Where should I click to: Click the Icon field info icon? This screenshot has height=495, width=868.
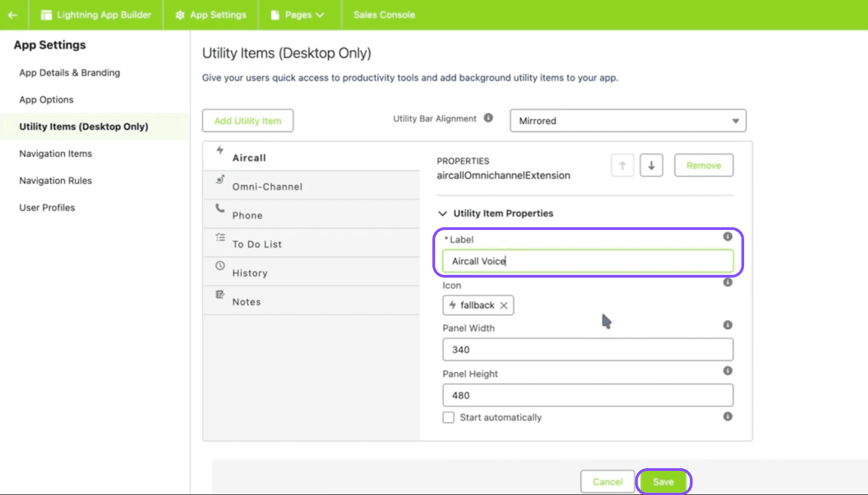coord(728,283)
